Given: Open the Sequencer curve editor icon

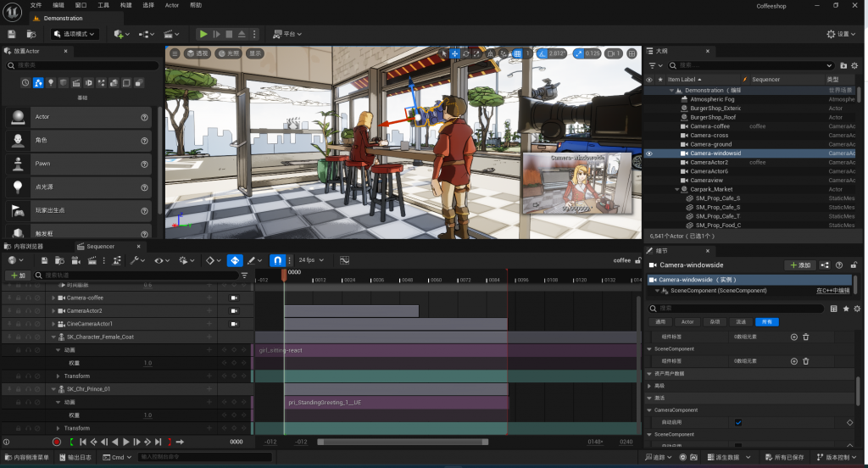Looking at the screenshot, I should [344, 260].
